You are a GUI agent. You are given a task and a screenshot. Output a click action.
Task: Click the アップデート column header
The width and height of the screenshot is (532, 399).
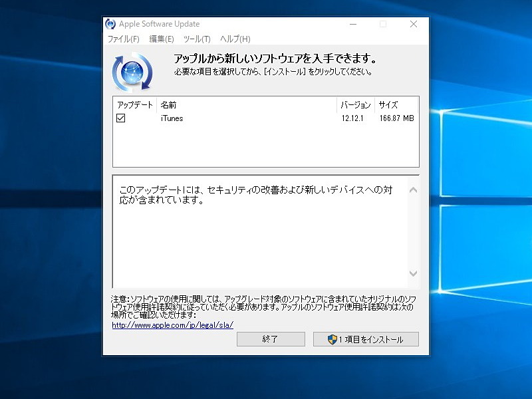(x=135, y=105)
